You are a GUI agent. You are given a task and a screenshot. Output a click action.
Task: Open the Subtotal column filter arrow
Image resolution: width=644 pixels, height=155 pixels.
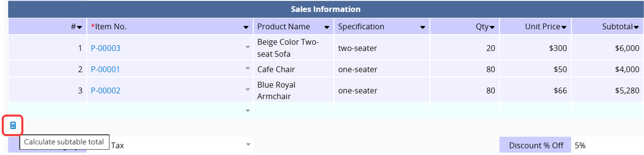[636, 27]
